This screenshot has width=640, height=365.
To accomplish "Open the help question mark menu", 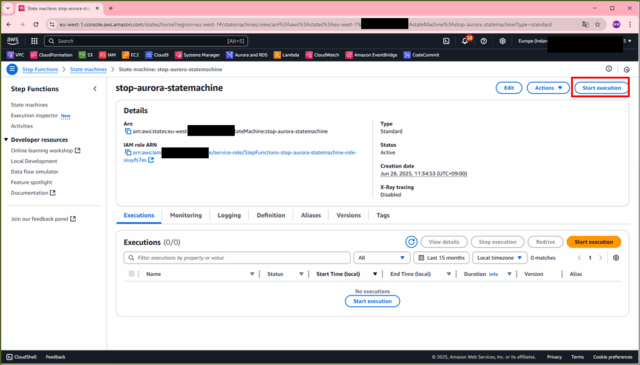I will coord(484,41).
